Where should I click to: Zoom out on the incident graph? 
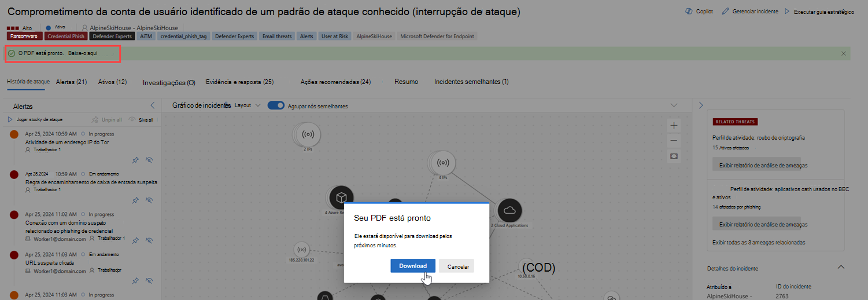[674, 141]
